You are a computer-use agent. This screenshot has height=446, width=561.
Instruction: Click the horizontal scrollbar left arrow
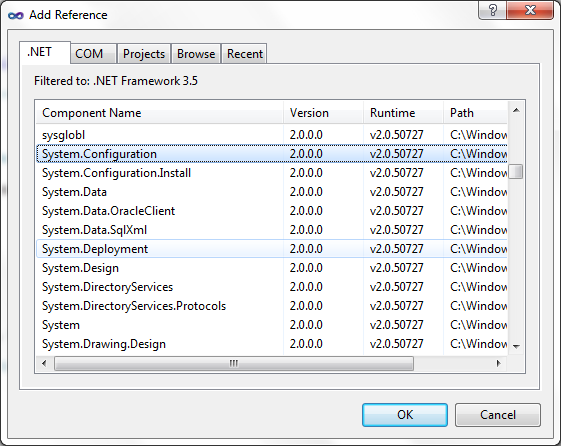pyautogui.click(x=44, y=363)
